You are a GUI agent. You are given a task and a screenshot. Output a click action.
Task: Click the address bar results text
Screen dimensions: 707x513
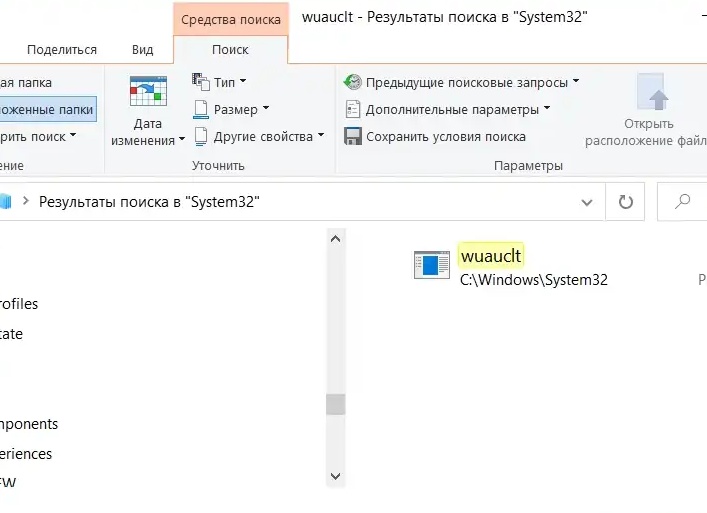coord(149,202)
